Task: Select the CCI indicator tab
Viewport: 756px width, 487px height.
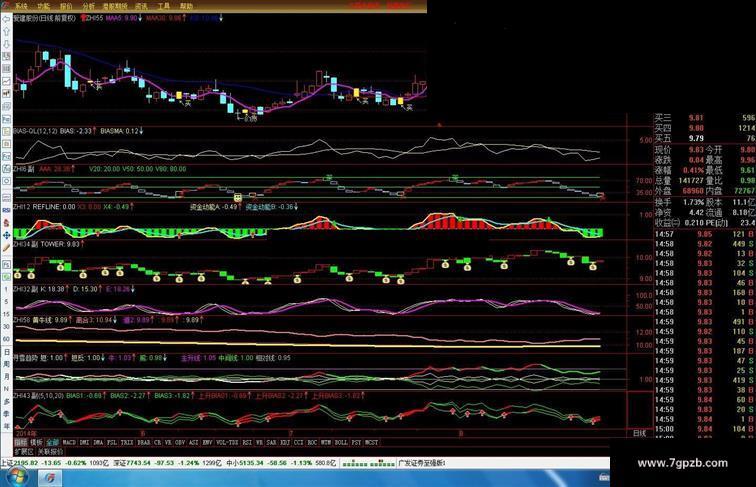Action: (x=299, y=442)
